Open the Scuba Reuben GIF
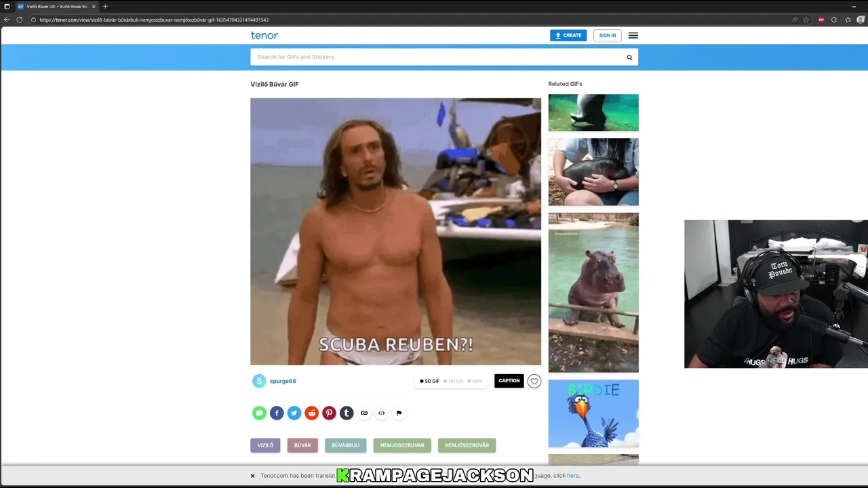The height and width of the screenshot is (488, 868). tap(396, 232)
